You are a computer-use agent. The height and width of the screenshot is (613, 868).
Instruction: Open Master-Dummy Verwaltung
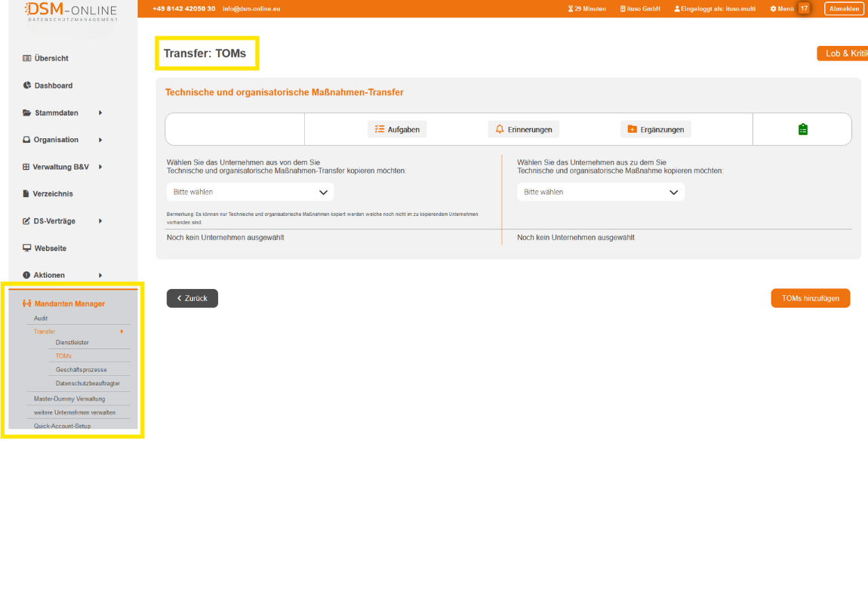(69, 399)
